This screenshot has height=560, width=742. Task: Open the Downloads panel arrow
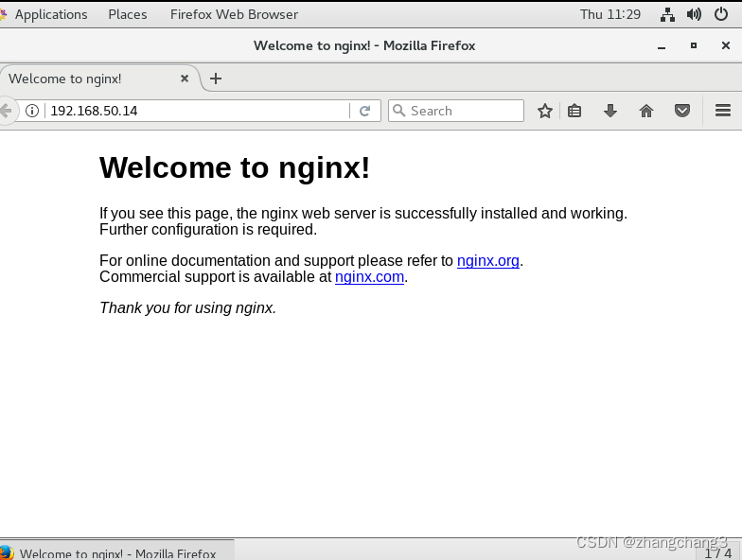609,111
